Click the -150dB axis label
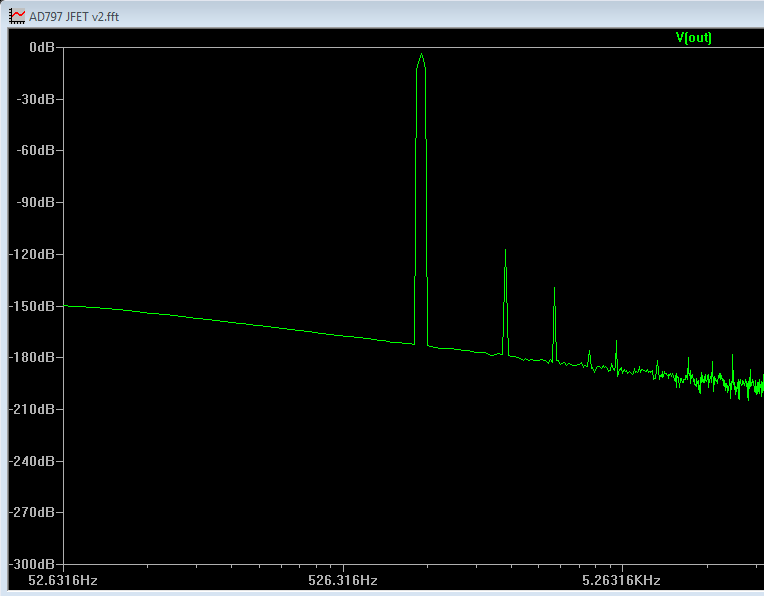This screenshot has width=764, height=596. (32, 307)
